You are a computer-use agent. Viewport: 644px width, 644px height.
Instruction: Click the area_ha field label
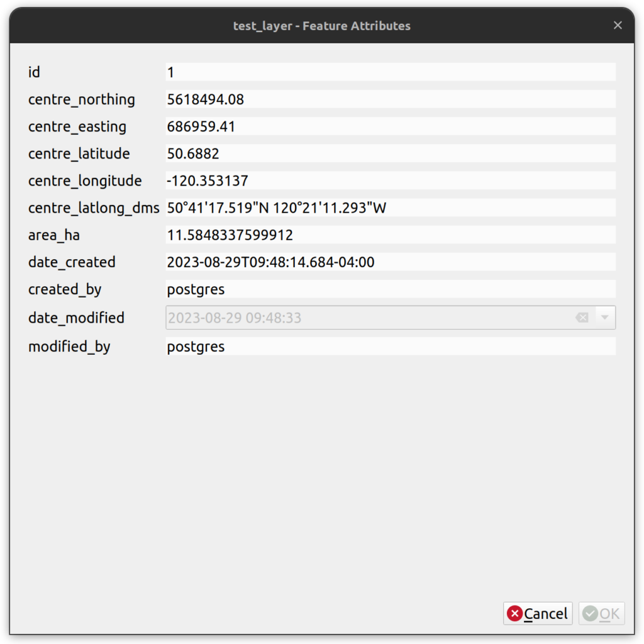point(54,235)
